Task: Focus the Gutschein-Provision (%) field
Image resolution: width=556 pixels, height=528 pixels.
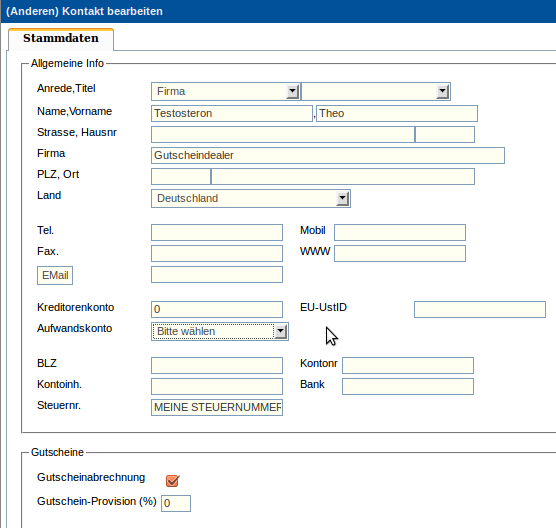Action: click(176, 504)
